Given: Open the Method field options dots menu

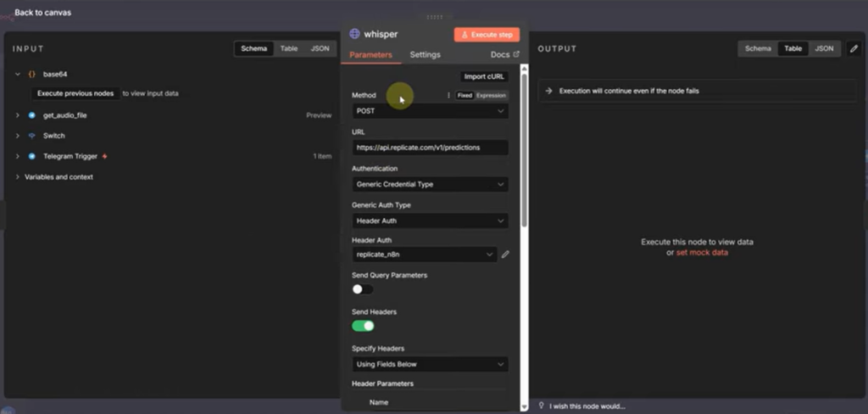Looking at the screenshot, I should (x=448, y=96).
